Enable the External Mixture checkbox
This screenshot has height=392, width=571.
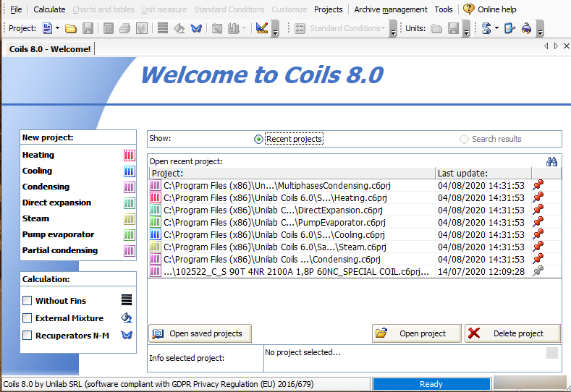28,318
